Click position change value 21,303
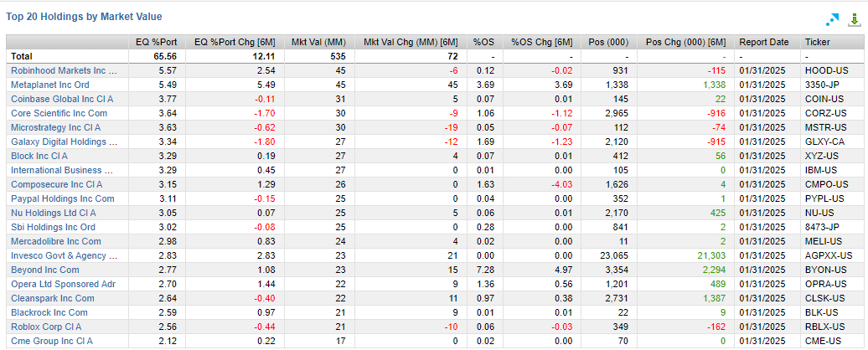This screenshot has width=868, height=350. 711,255
